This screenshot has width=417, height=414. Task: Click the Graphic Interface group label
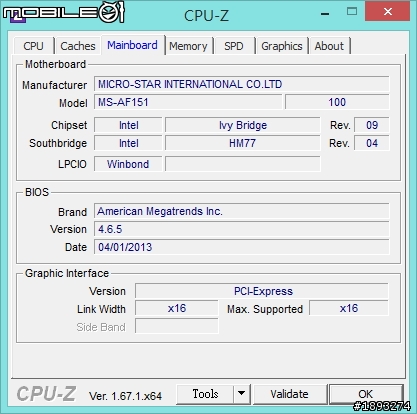[67, 273]
